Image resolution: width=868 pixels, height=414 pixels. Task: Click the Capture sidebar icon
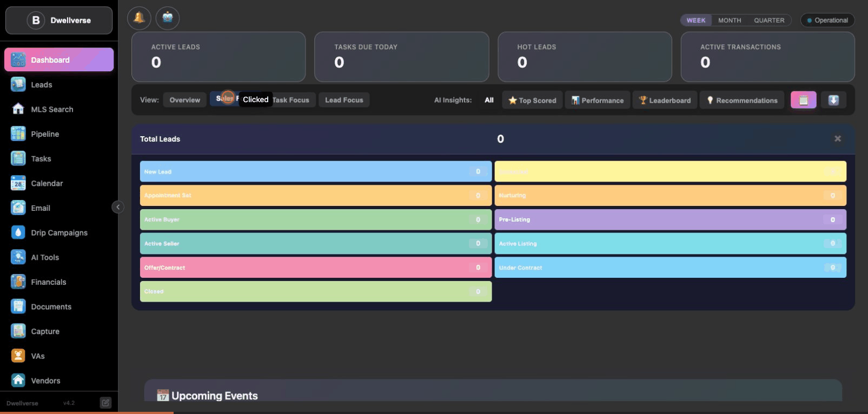18,331
